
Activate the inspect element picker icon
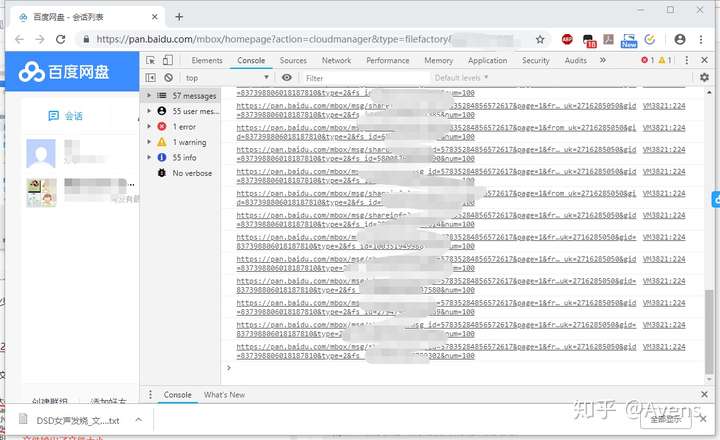pos(151,60)
